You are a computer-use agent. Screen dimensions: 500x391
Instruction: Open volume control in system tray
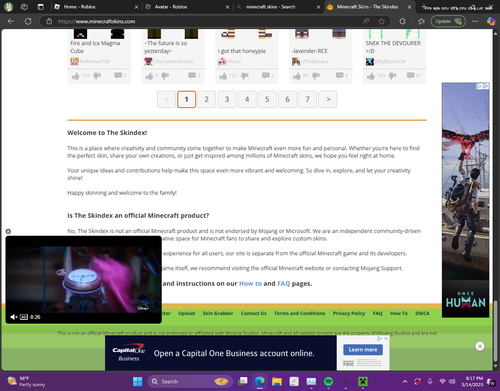point(452,381)
